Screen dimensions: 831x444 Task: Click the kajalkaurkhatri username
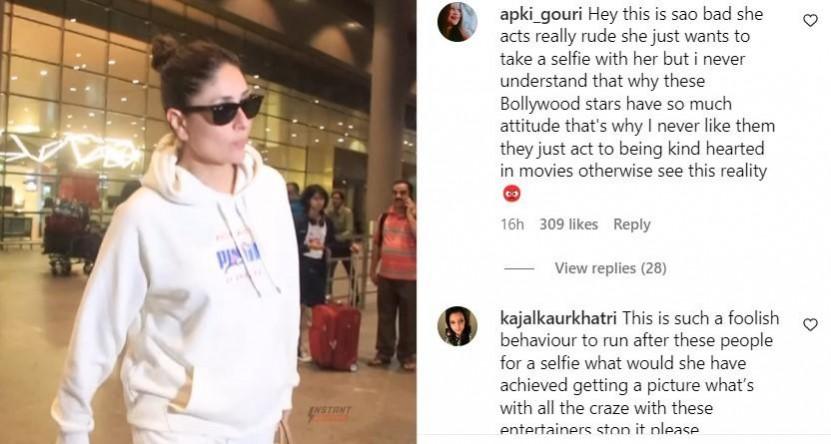pyautogui.click(x=558, y=318)
